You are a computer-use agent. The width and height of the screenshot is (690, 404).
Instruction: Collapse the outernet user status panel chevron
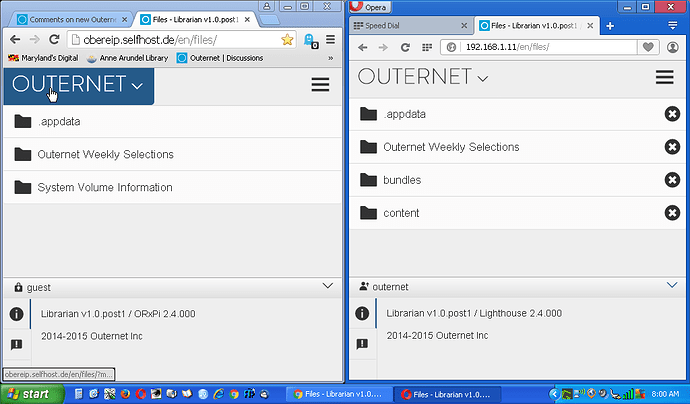pos(672,286)
